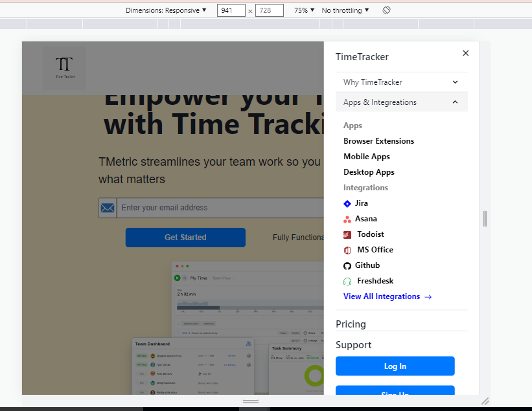
Task: Click the rotate device icon in toolbar
Action: pos(386,10)
